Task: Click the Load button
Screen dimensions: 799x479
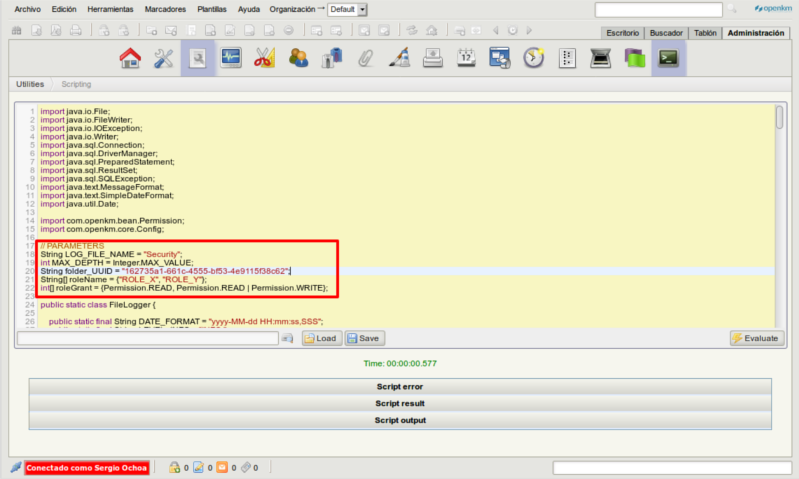Action: [321, 339]
